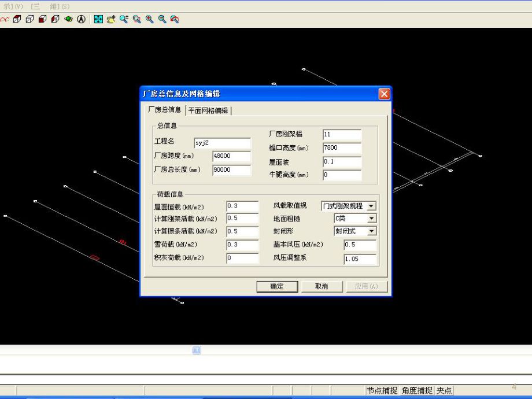
Task: Click the 确定 confirm button
Action: (x=277, y=286)
